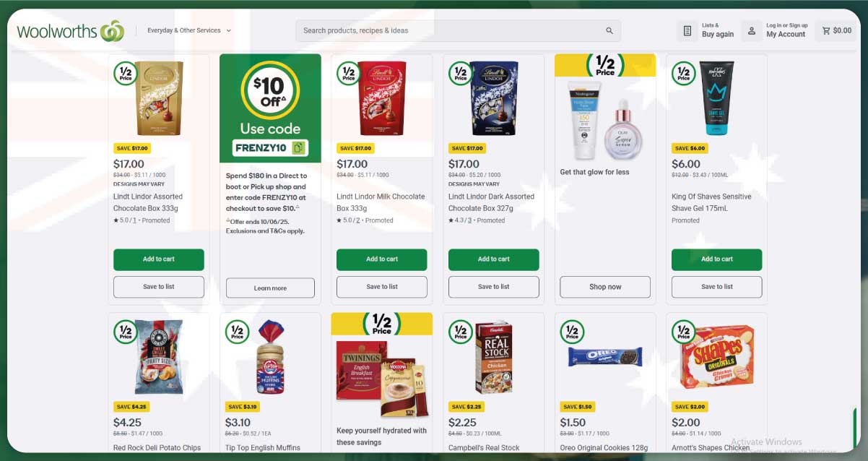The height and width of the screenshot is (461, 868).
Task: Click Shop now on glow promotion
Action: pos(605,287)
